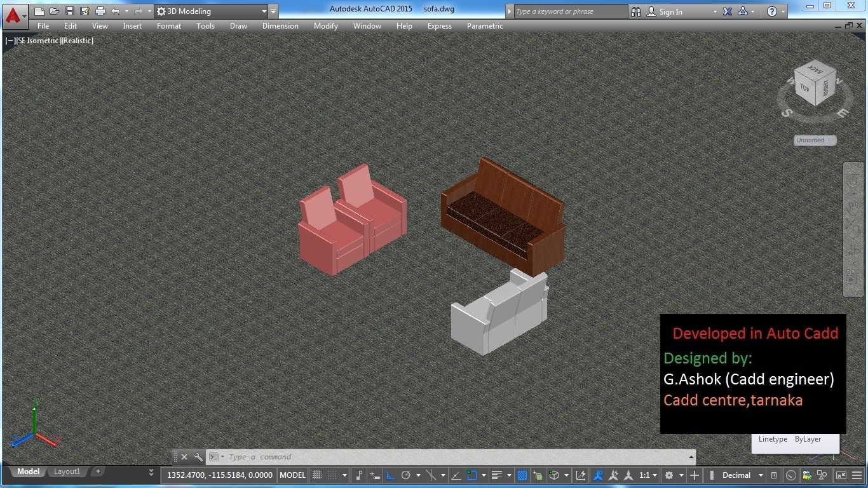This screenshot has width=868, height=488.
Task: Open the Decimal units dropdown
Action: click(x=742, y=475)
